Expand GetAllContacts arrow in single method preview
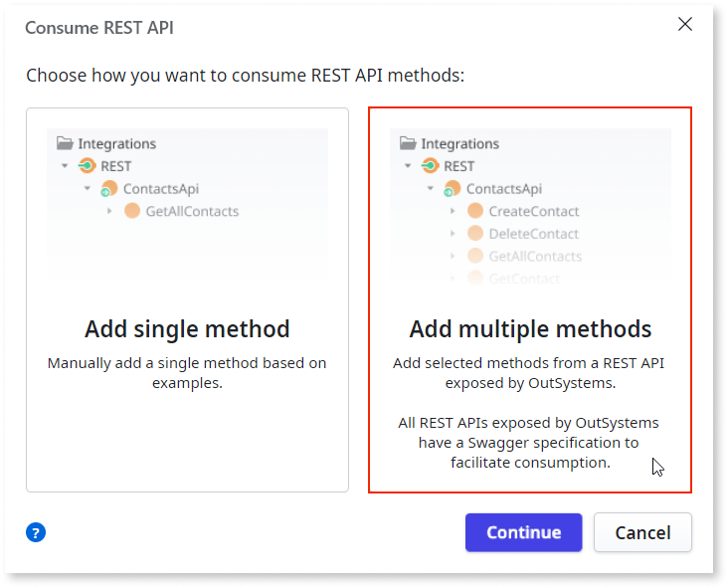The image size is (728, 588). [109, 211]
